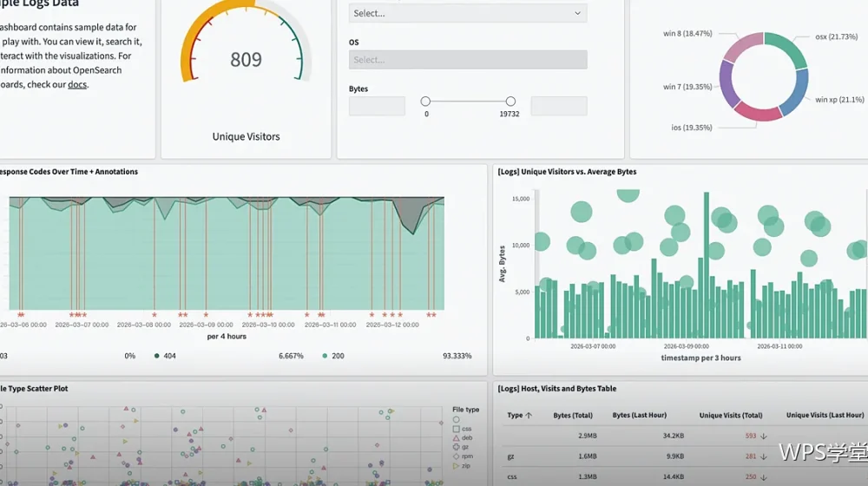This screenshot has width=868, height=486.
Task: Click the Response Codes Over Time + Annotations title
Action: tap(69, 172)
